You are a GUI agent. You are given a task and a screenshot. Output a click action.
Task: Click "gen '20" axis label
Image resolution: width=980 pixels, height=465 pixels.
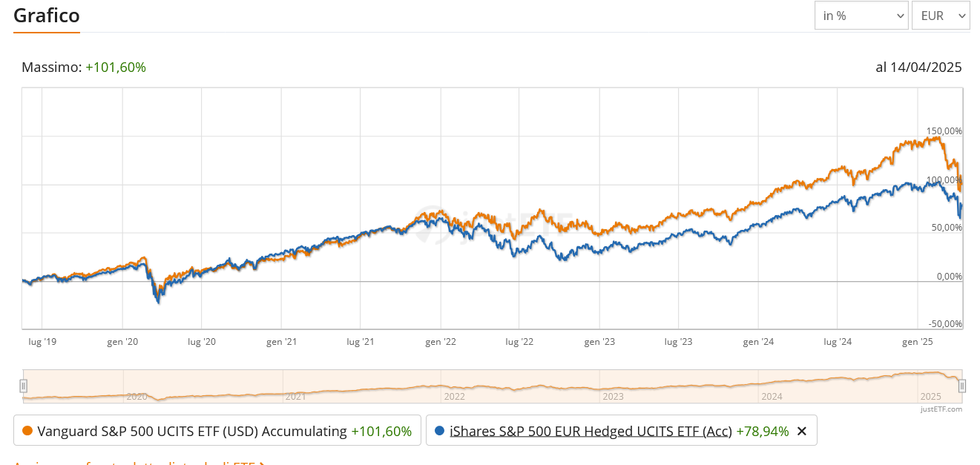122,342
